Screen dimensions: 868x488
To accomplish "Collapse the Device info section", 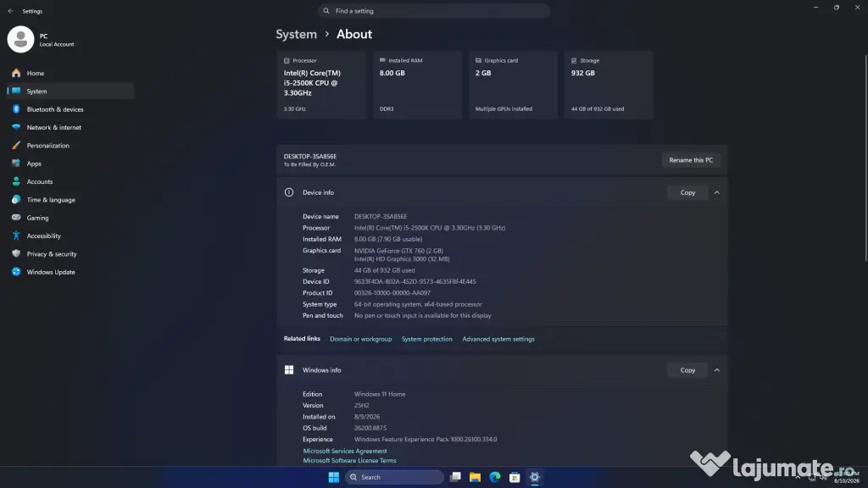I will (x=717, y=192).
